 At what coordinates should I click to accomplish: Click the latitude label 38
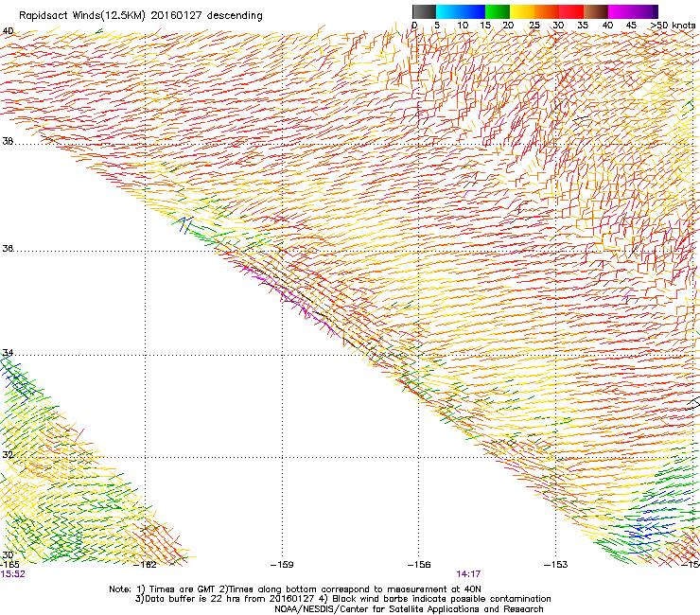pos(8,141)
